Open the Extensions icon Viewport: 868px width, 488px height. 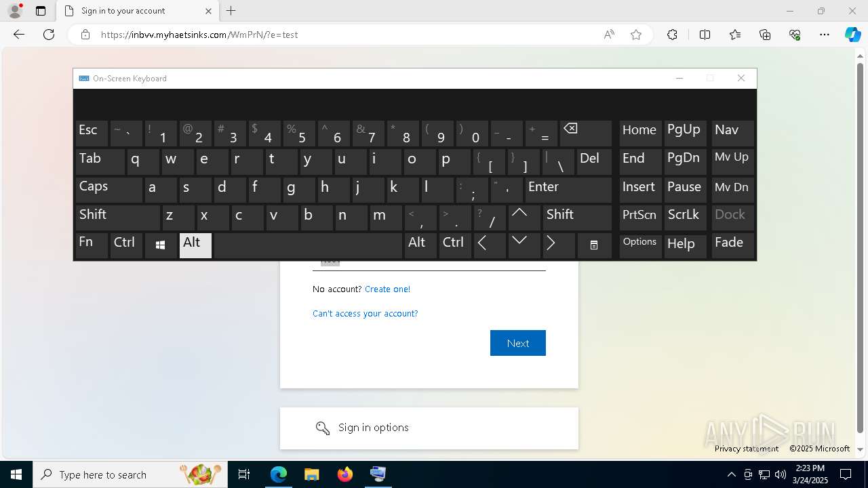pos(672,35)
